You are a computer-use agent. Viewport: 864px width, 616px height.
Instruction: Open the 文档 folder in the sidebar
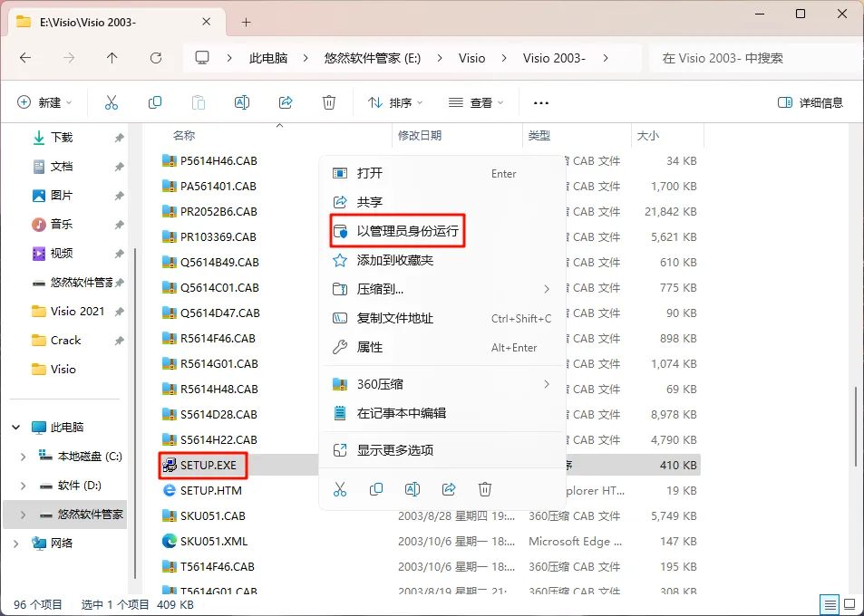coord(62,167)
